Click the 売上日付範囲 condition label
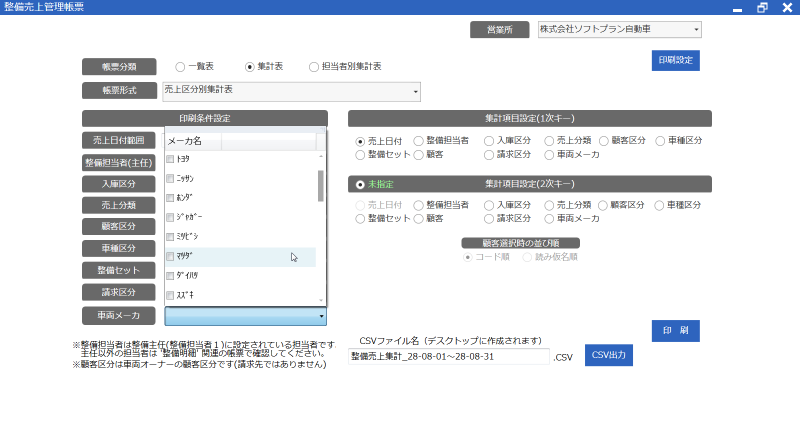 tap(119, 141)
